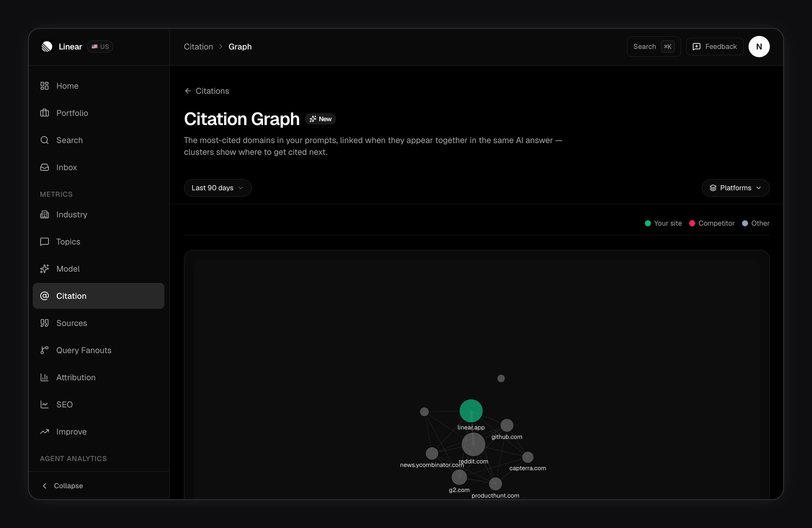Viewport: 812px width, 528px height.
Task: Select the reddit.com graph node
Action: click(x=473, y=445)
